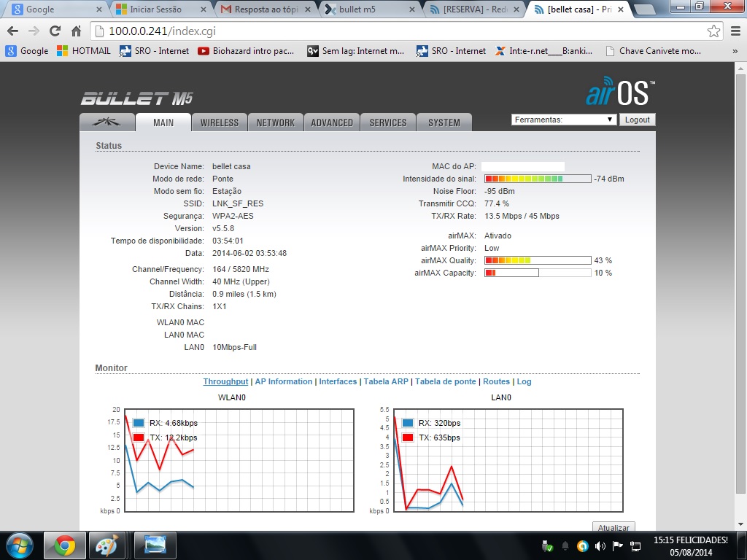
Task: Close the [bellet casa] browser tab
Action: (620, 9)
